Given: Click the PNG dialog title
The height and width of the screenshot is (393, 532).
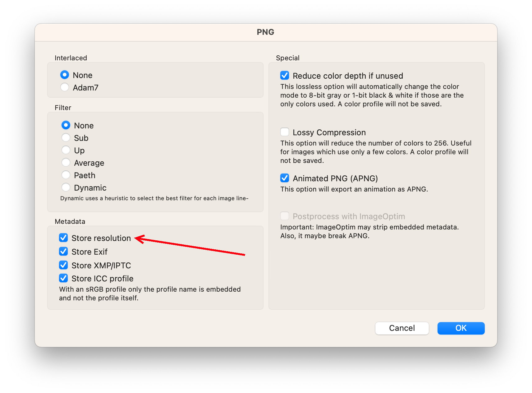Looking at the screenshot, I should tap(266, 32).
